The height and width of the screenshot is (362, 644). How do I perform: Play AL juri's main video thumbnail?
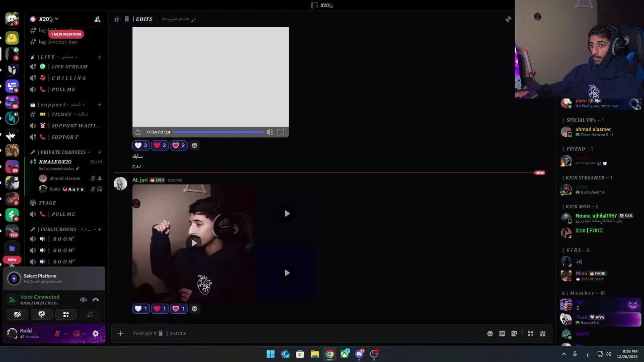tap(194, 243)
